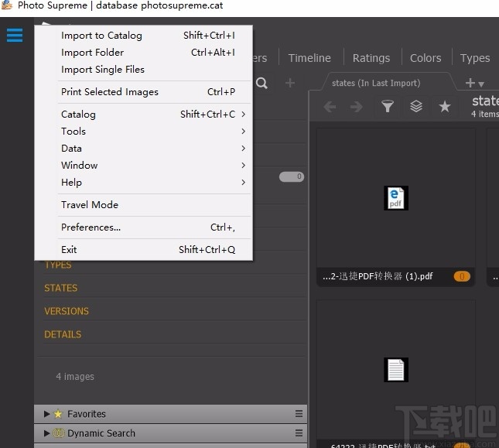The width and height of the screenshot is (499, 448).
Task: Click the '...2-迅捷PDF转换器 (1).pdf' file name
Action: coord(378,276)
